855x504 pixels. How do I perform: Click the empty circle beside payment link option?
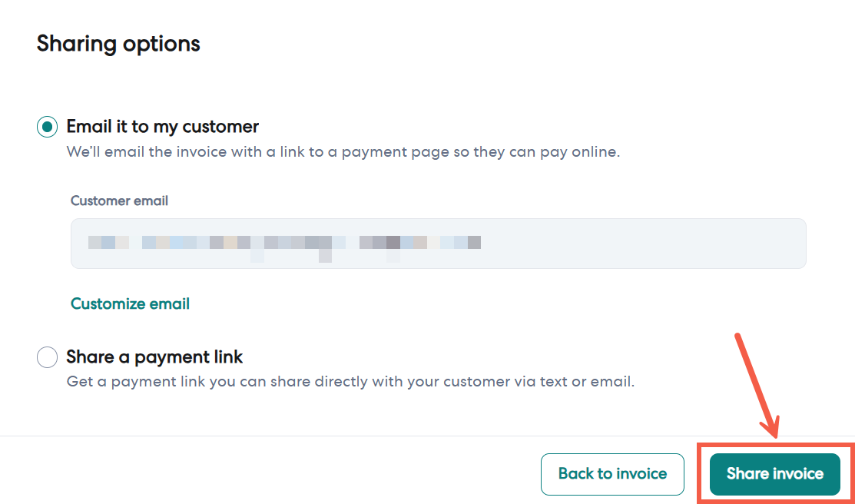pyautogui.click(x=48, y=357)
